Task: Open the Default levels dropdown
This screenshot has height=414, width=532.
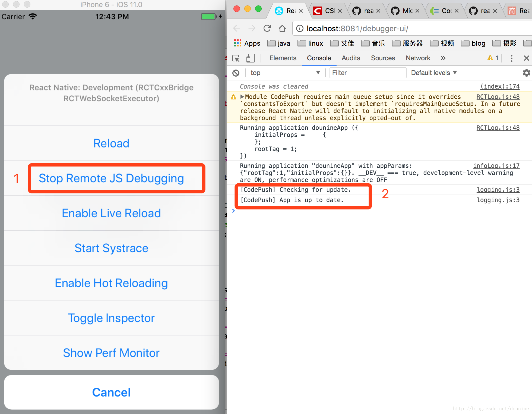Action: [x=434, y=73]
